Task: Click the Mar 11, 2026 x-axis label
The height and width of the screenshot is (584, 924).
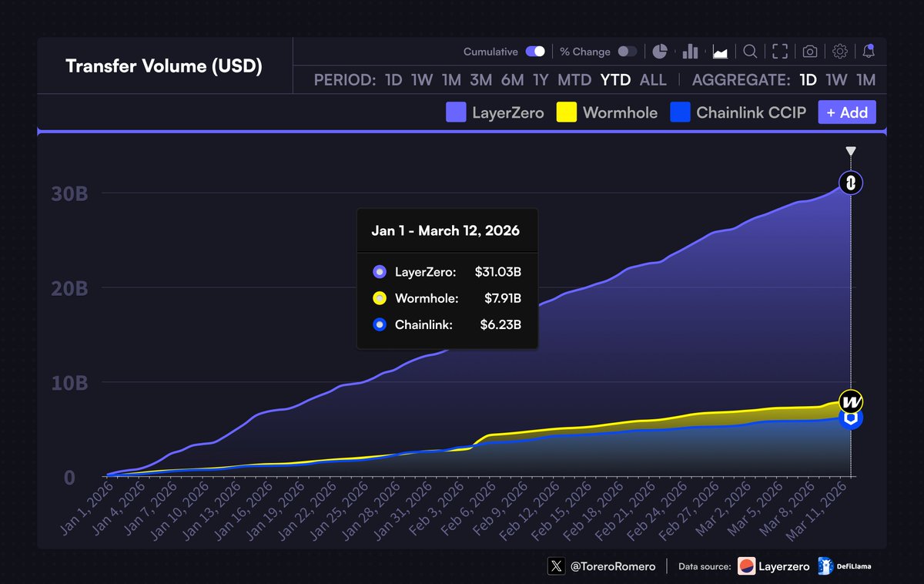Action: (818, 510)
